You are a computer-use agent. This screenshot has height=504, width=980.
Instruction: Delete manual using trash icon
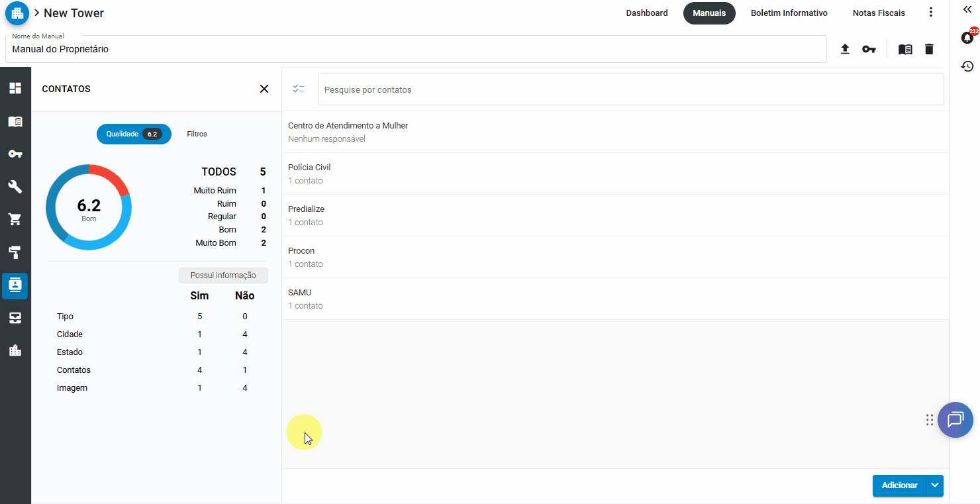(929, 49)
